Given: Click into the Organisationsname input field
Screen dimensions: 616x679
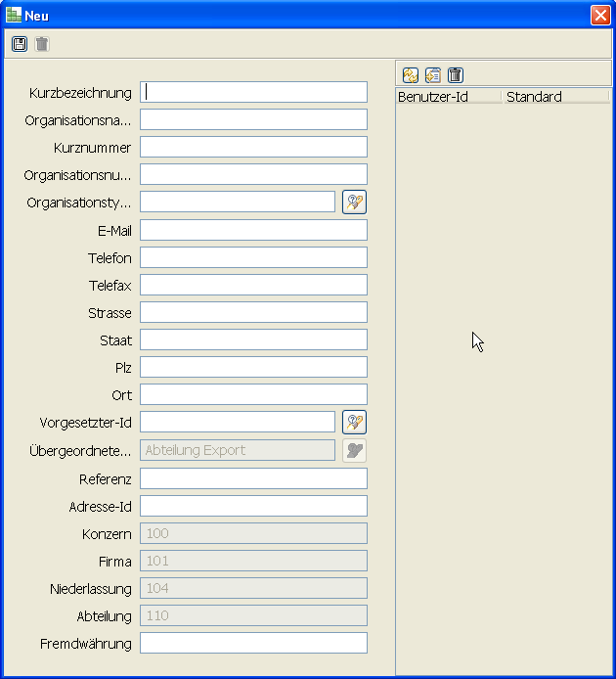Looking at the screenshot, I should (x=253, y=119).
